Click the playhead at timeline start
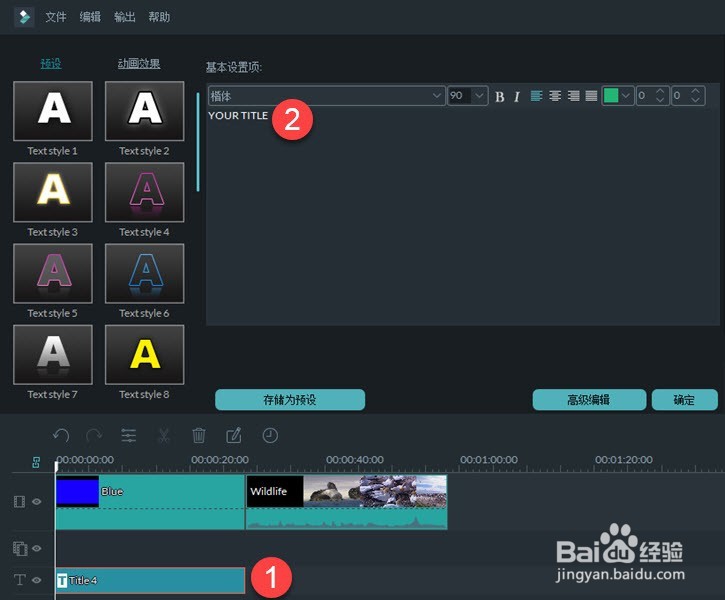 pyautogui.click(x=56, y=466)
